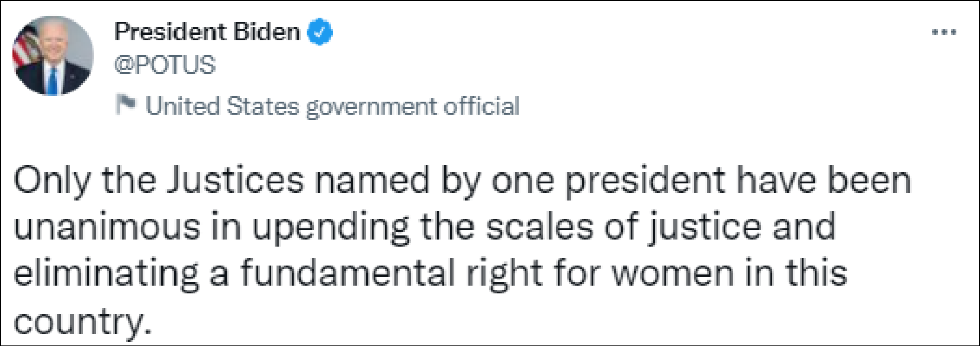This screenshot has width=980, height=346.
Task: Click the word "unanimous" in the tweet
Action: [107, 227]
